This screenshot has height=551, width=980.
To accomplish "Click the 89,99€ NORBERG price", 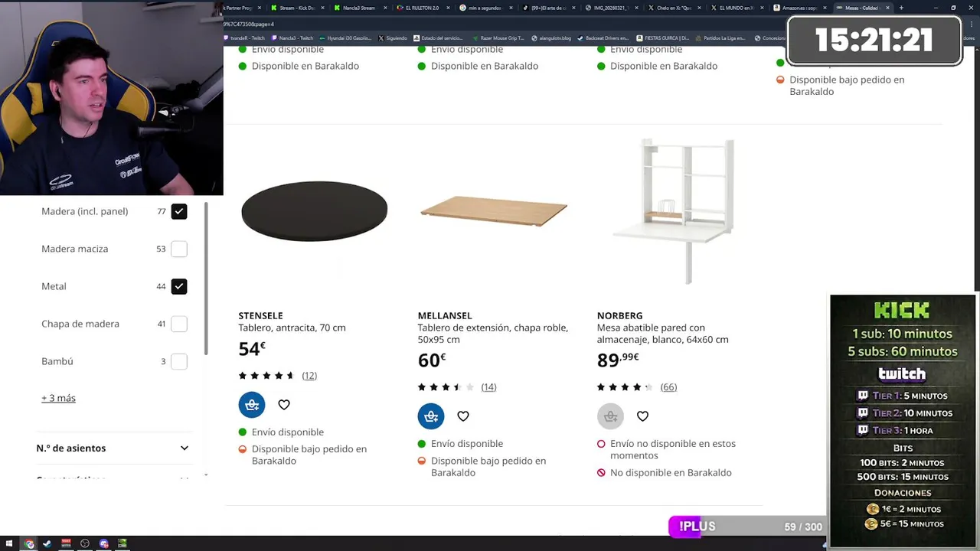I will click(x=618, y=360).
